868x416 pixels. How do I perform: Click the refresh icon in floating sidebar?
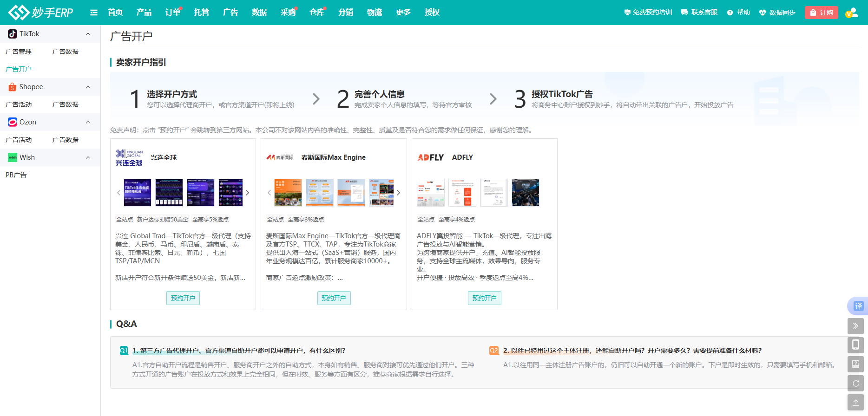pyautogui.click(x=855, y=383)
